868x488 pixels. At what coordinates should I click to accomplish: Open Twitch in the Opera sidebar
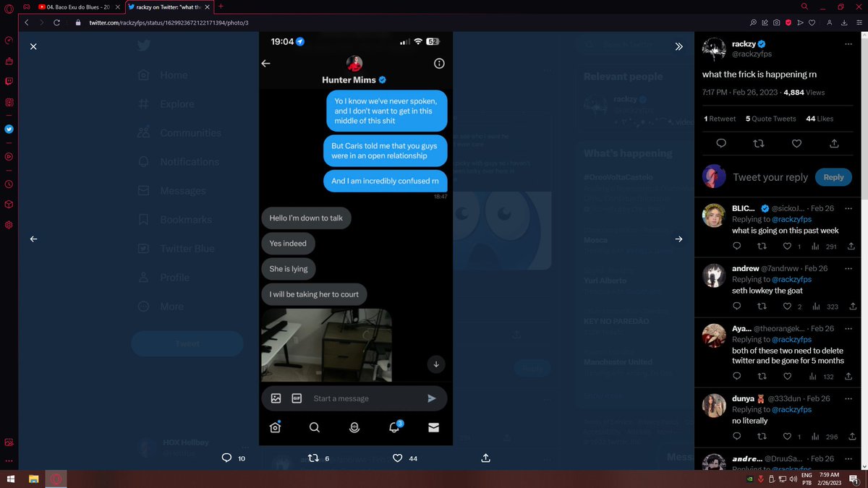tap(9, 82)
